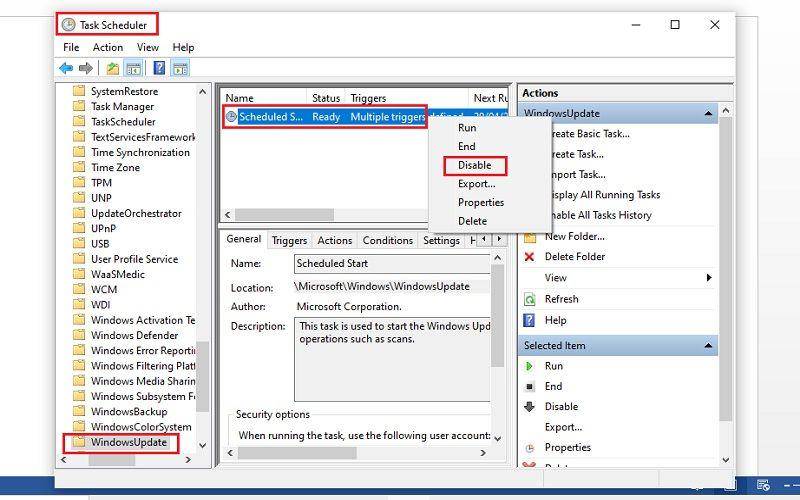This screenshot has height=500, width=800.
Task: Click the task Description text box
Action: pos(392,359)
